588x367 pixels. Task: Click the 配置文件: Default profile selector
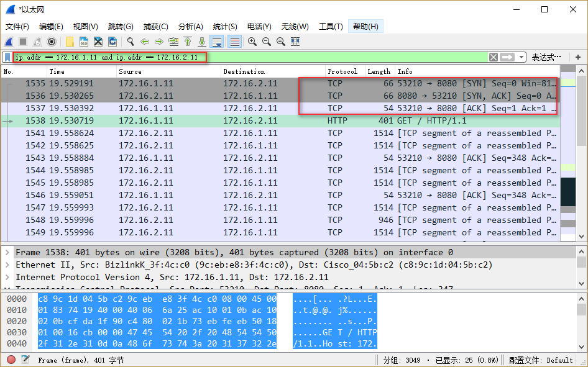pyautogui.click(x=541, y=360)
